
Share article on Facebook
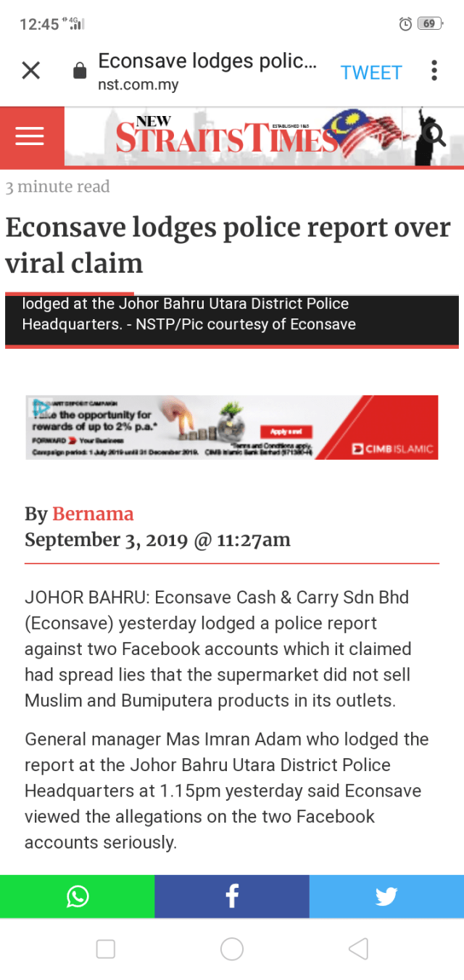click(232, 897)
